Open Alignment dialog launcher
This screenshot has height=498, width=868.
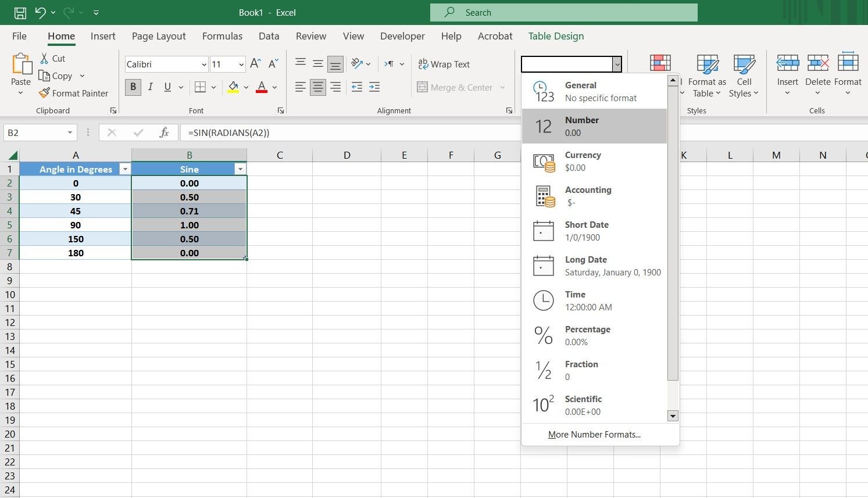(509, 110)
